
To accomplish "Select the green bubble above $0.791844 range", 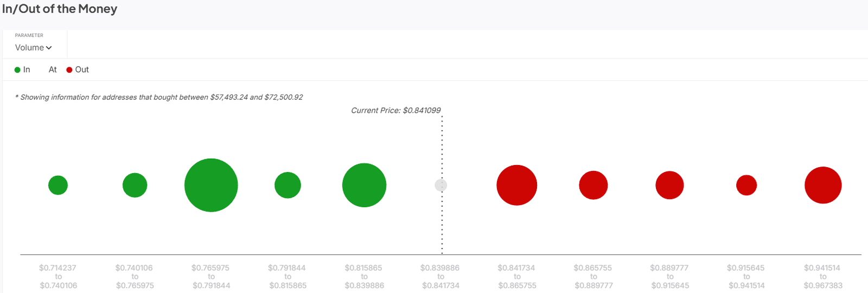I will click(288, 185).
